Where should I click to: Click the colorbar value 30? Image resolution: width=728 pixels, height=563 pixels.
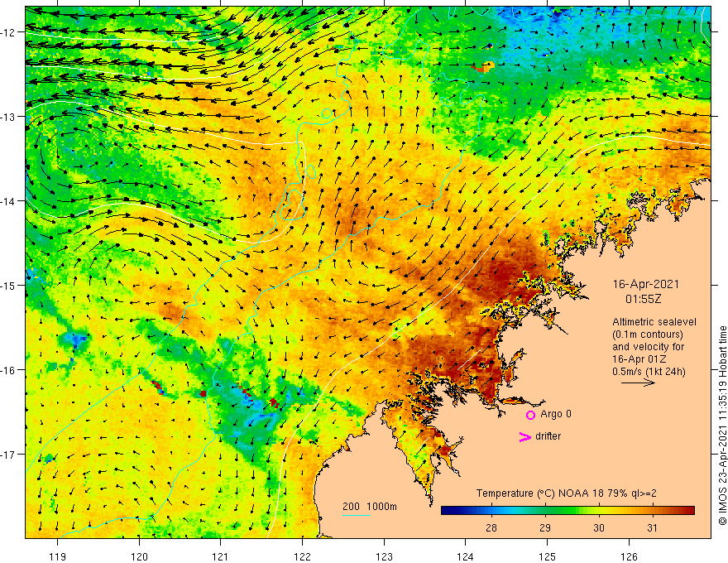pyautogui.click(x=599, y=527)
